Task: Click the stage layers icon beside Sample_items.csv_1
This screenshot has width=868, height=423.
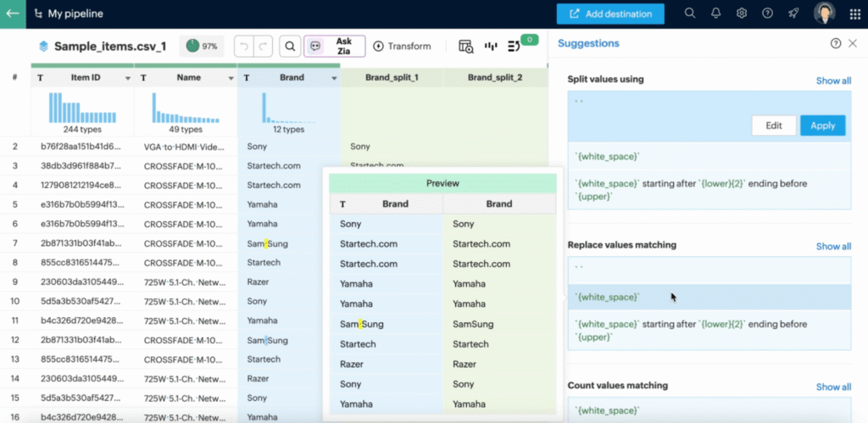Action: coord(44,47)
